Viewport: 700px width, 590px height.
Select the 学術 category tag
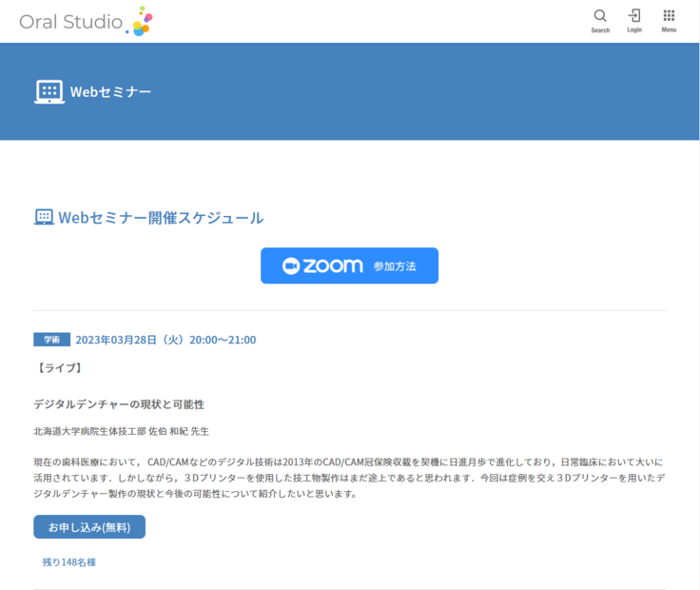pos(51,340)
